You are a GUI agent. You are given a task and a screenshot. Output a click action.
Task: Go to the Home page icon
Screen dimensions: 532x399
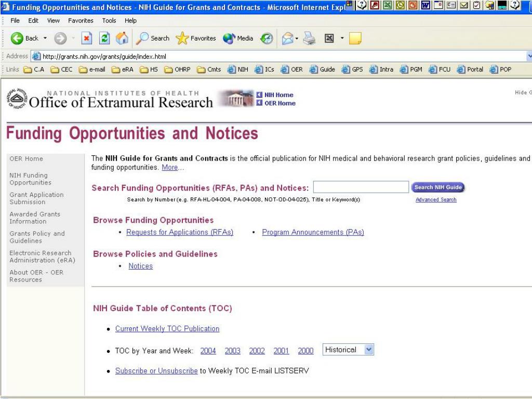pyautogui.click(x=122, y=38)
